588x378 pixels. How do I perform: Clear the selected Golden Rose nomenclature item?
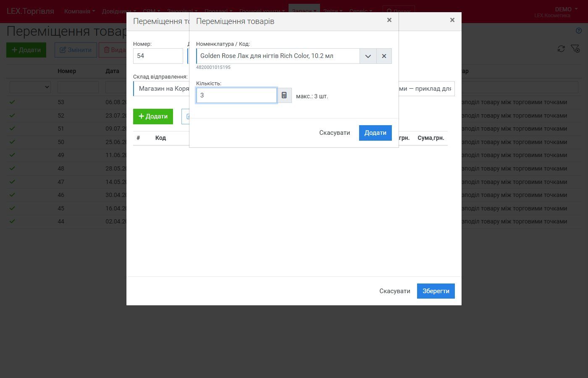coord(384,56)
